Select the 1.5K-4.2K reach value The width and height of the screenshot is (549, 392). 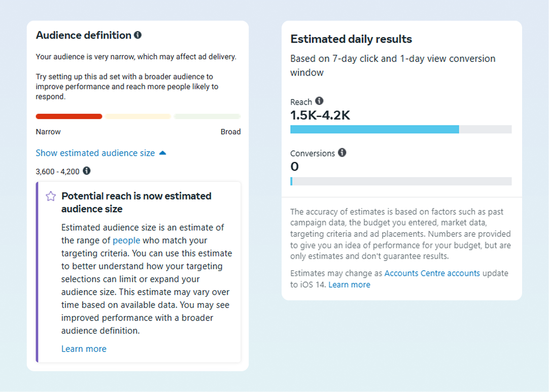(320, 116)
